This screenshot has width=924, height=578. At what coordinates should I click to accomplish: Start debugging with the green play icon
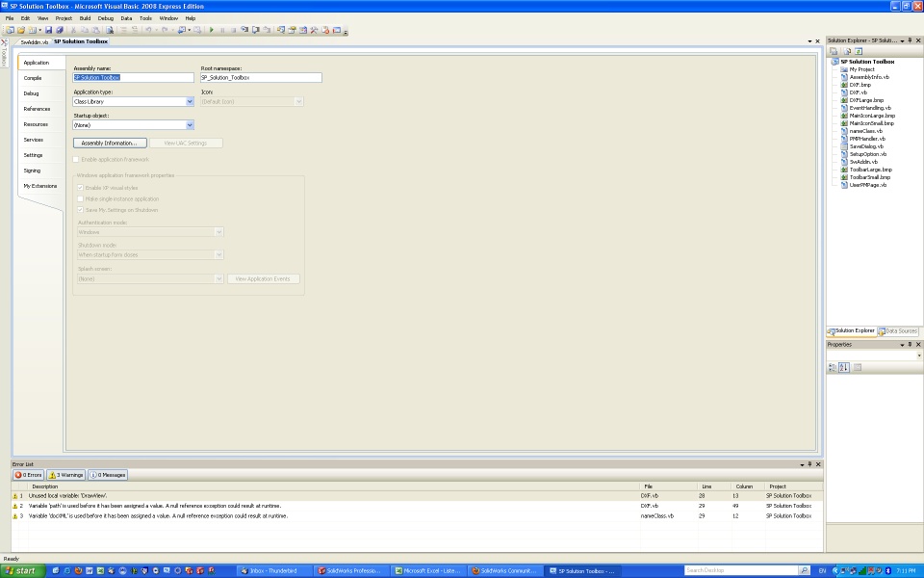coord(212,30)
